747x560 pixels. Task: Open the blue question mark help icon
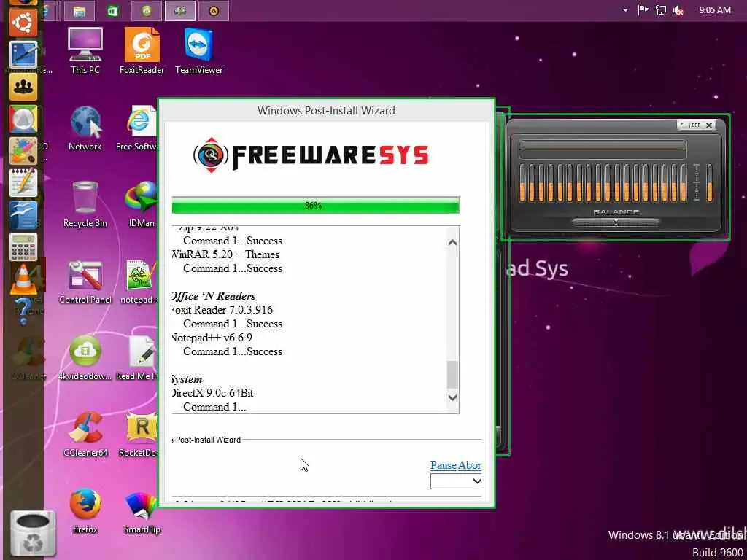pyautogui.click(x=23, y=311)
